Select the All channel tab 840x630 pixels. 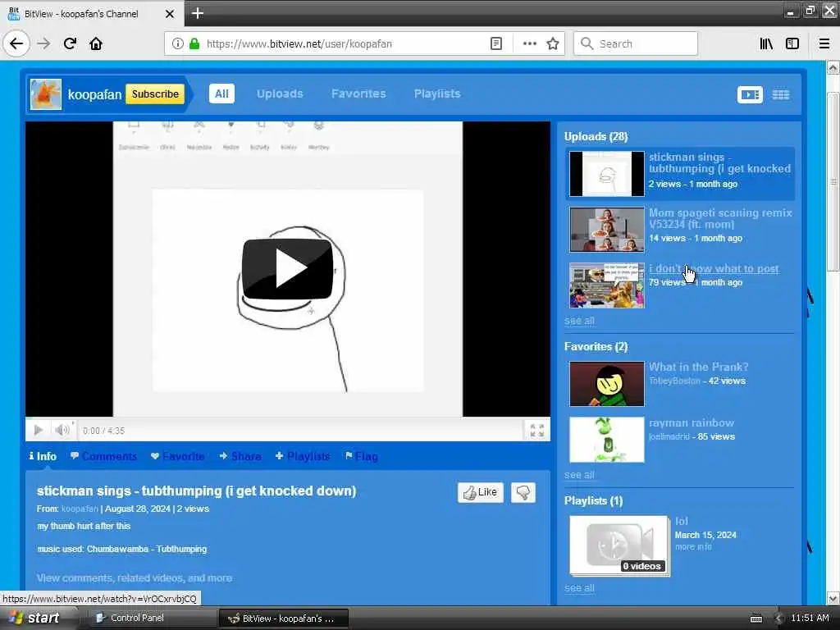(x=221, y=94)
